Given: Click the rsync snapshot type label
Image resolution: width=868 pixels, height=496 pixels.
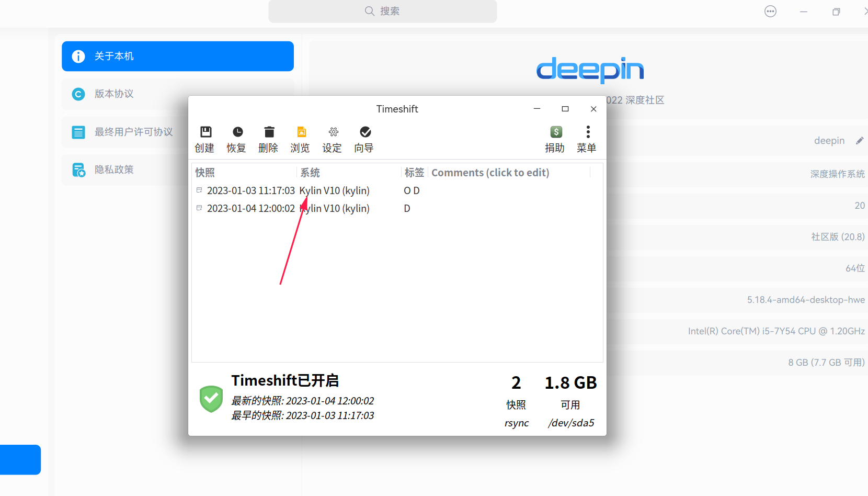Looking at the screenshot, I should [517, 423].
